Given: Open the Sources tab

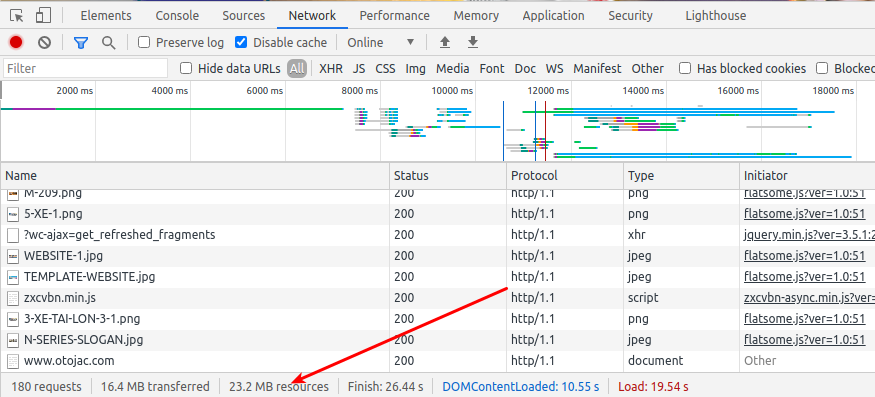Looking at the screenshot, I should point(244,16).
